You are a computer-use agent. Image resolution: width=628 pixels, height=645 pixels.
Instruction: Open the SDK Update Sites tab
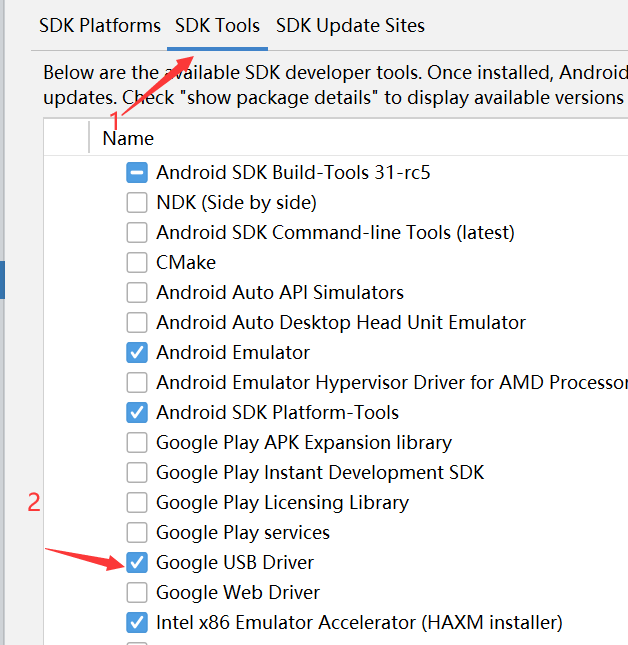tap(350, 26)
